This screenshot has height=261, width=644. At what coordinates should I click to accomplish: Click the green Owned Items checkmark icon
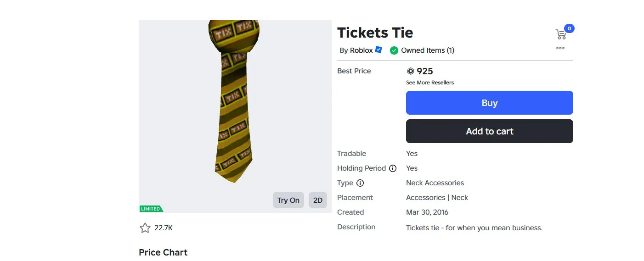coord(394,50)
